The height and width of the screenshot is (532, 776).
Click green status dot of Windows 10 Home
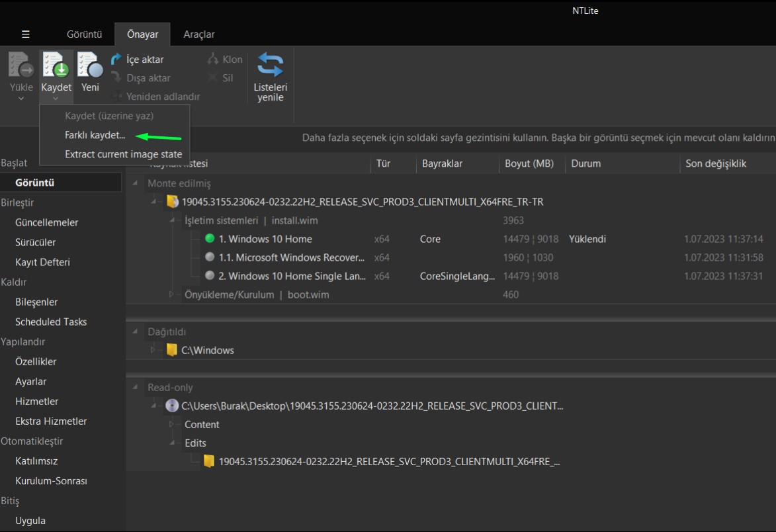[x=210, y=238]
